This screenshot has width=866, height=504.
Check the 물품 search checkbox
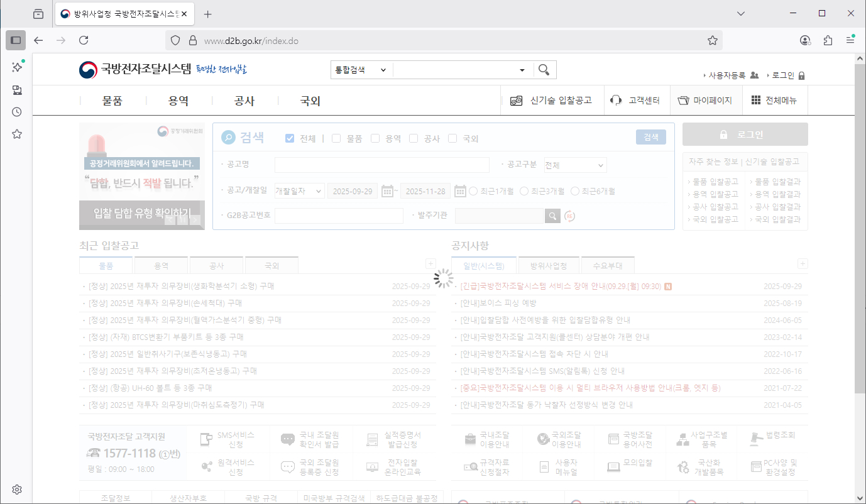pyautogui.click(x=336, y=139)
